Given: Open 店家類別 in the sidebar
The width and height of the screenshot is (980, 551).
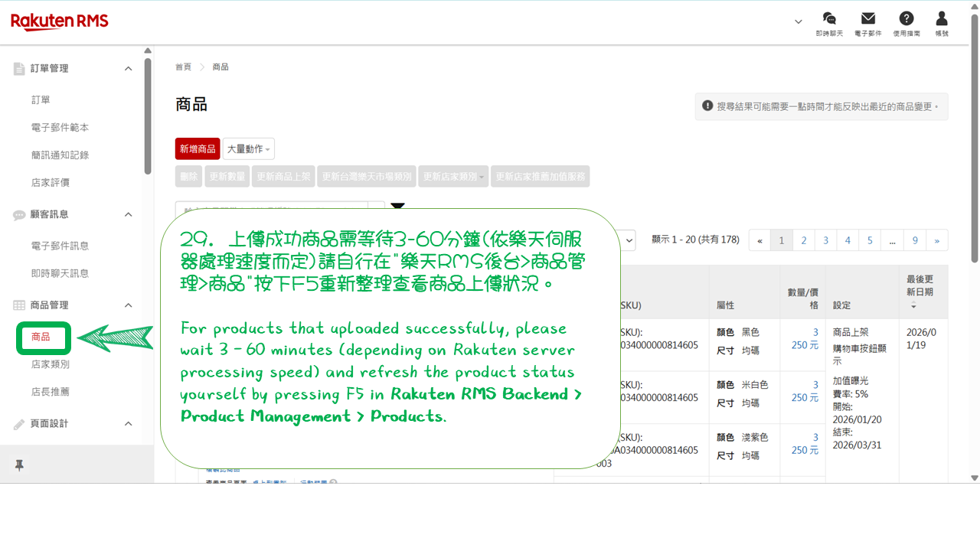Looking at the screenshot, I should (x=51, y=364).
